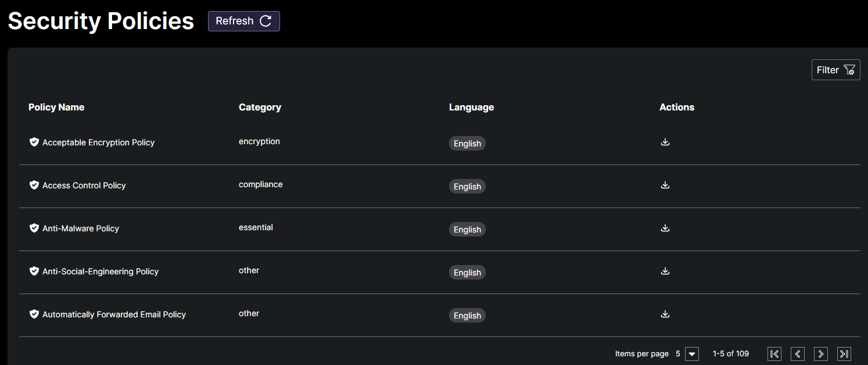Download the Anti-Social-Engineering Policy
The width and height of the screenshot is (868, 365).
665,271
